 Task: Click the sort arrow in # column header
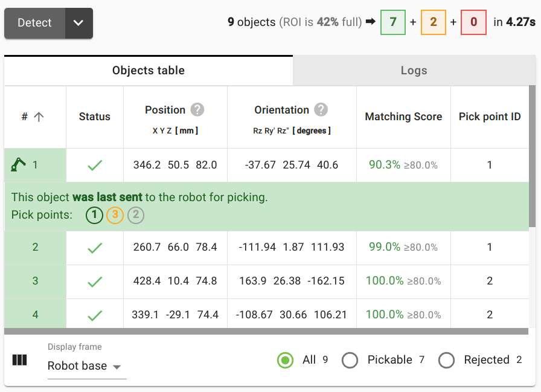39,117
